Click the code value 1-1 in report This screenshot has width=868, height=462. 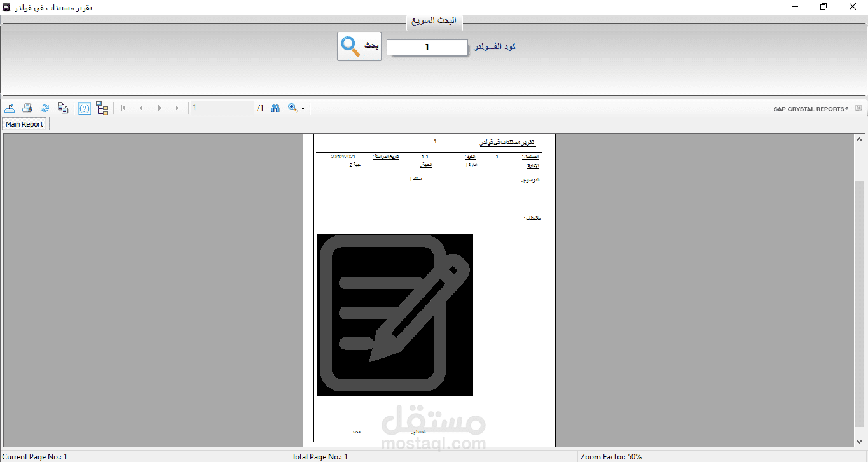click(425, 157)
